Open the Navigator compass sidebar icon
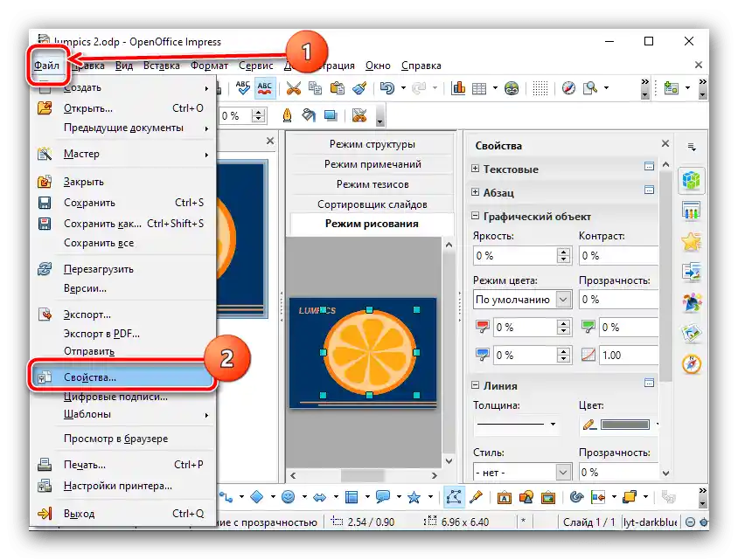Viewport: 738px width, 560px height. click(692, 364)
